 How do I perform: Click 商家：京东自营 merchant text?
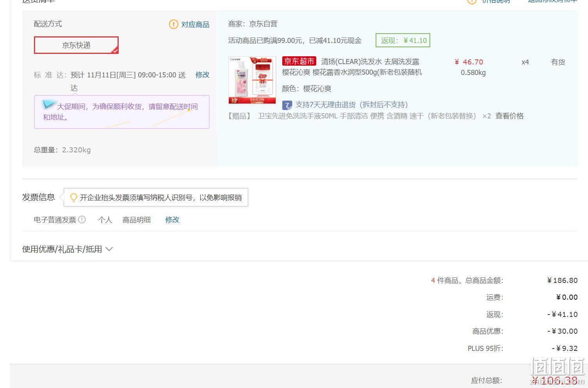pyautogui.click(x=253, y=24)
